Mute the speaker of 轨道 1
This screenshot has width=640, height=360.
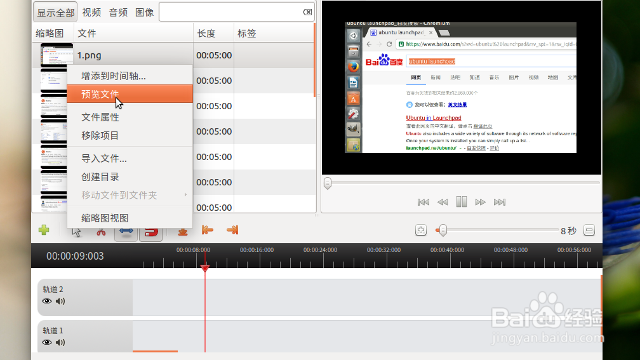(60, 342)
